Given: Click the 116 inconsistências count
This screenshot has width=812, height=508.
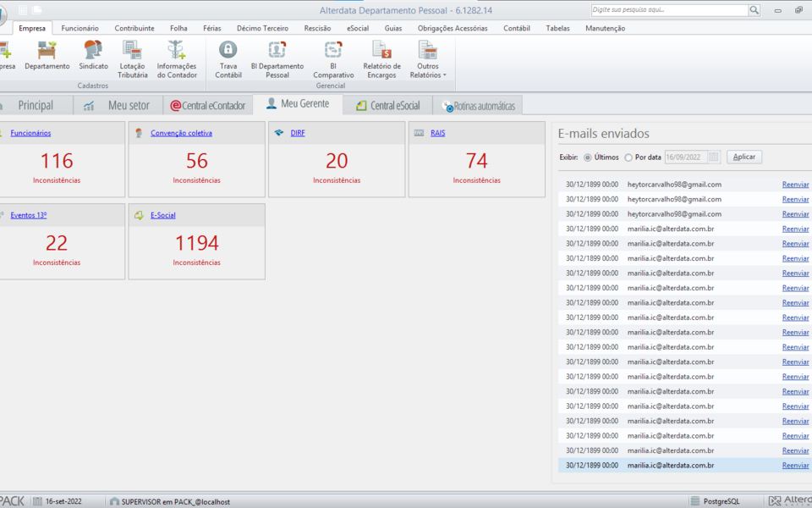Looking at the screenshot, I should coord(57,161).
